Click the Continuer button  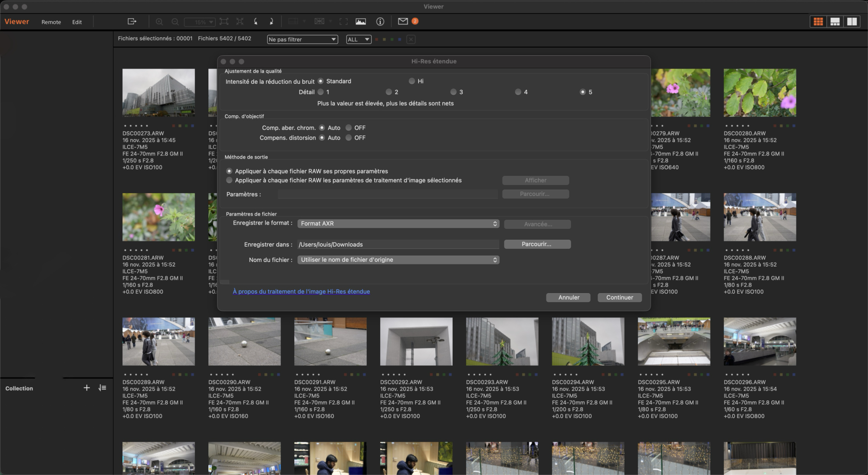pos(619,297)
